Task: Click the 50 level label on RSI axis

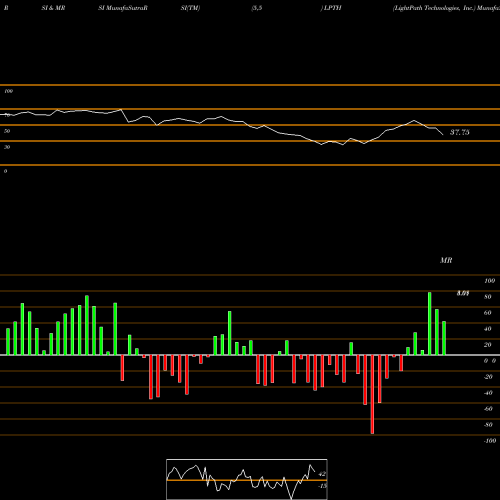Action: tap(7, 131)
